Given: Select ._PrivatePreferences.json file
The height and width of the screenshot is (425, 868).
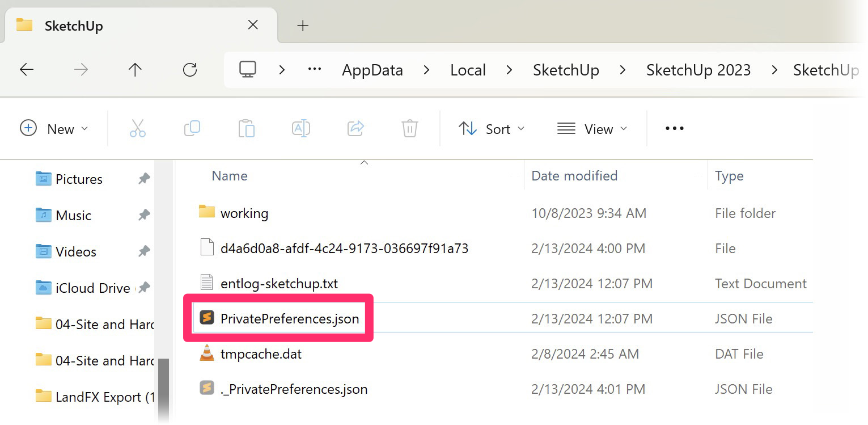Looking at the screenshot, I should (x=294, y=389).
